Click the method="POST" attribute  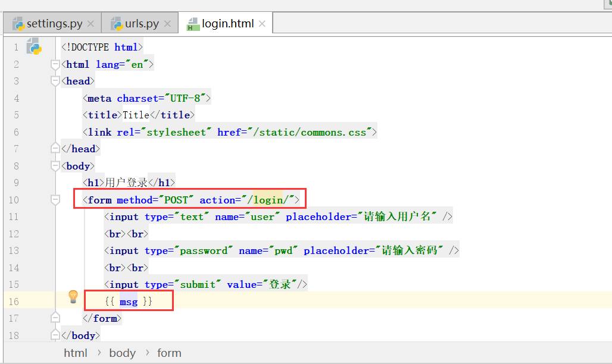pos(155,200)
